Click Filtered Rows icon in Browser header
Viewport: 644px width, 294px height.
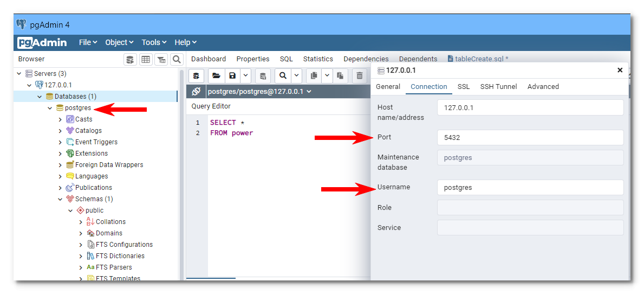click(161, 60)
